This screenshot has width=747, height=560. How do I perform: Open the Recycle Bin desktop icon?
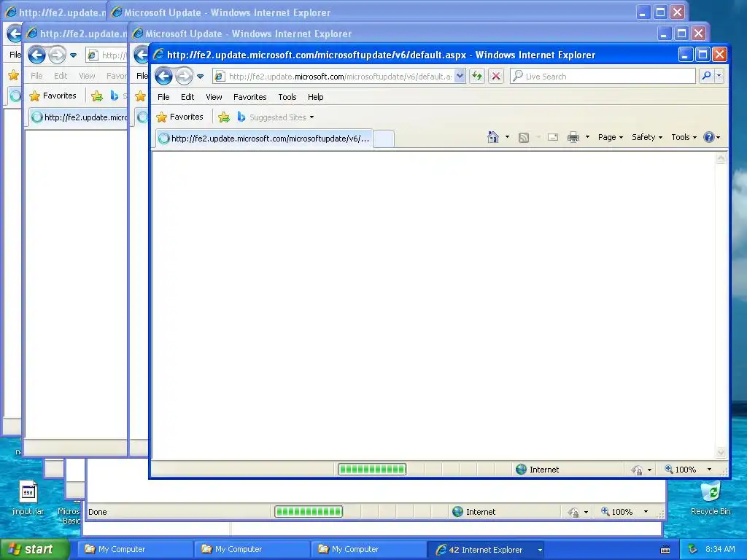tap(711, 498)
